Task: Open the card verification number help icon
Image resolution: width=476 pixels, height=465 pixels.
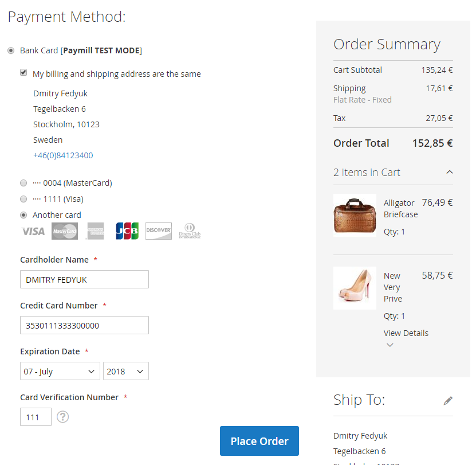Action: (63, 417)
